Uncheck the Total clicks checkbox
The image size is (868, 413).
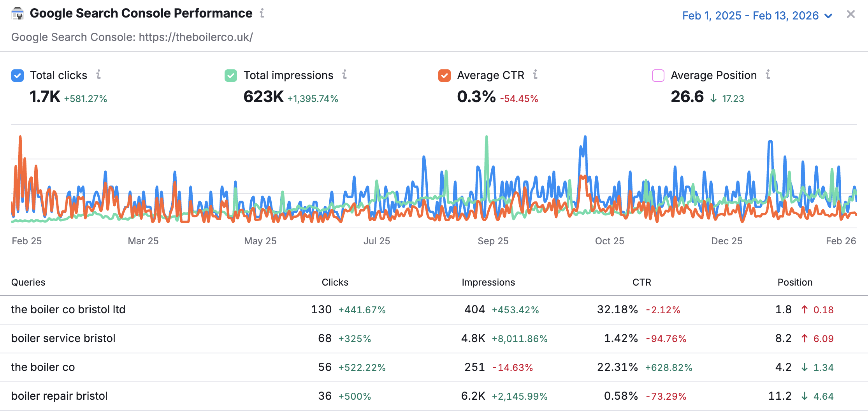(x=18, y=76)
